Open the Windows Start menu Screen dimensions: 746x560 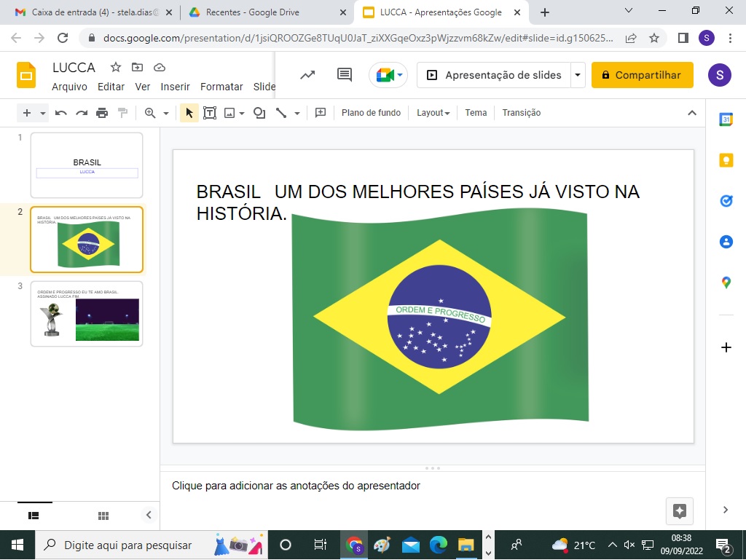click(17, 545)
